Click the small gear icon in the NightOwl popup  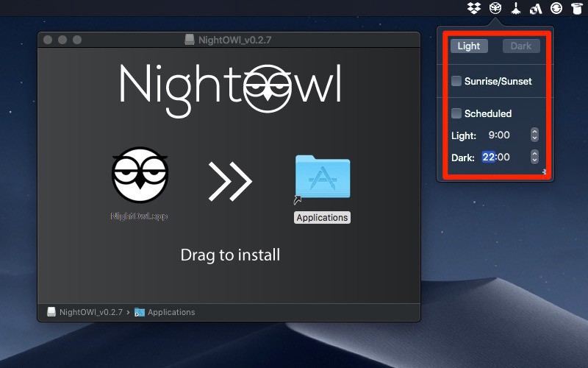coord(545,171)
